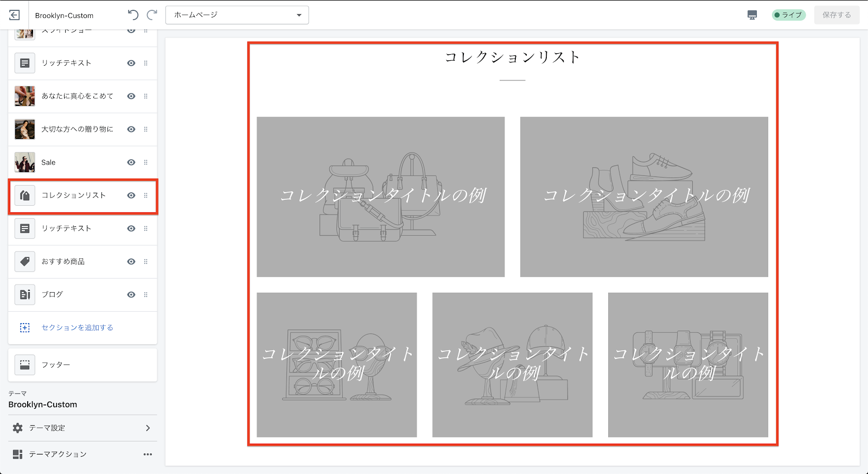
Task: Click the 保存する button
Action: [837, 15]
